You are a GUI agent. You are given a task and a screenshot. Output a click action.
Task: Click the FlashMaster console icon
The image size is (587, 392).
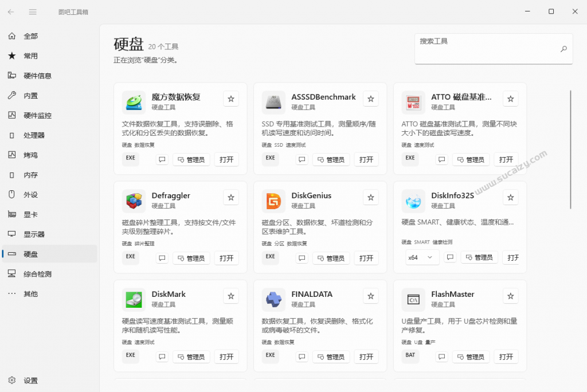(x=413, y=300)
